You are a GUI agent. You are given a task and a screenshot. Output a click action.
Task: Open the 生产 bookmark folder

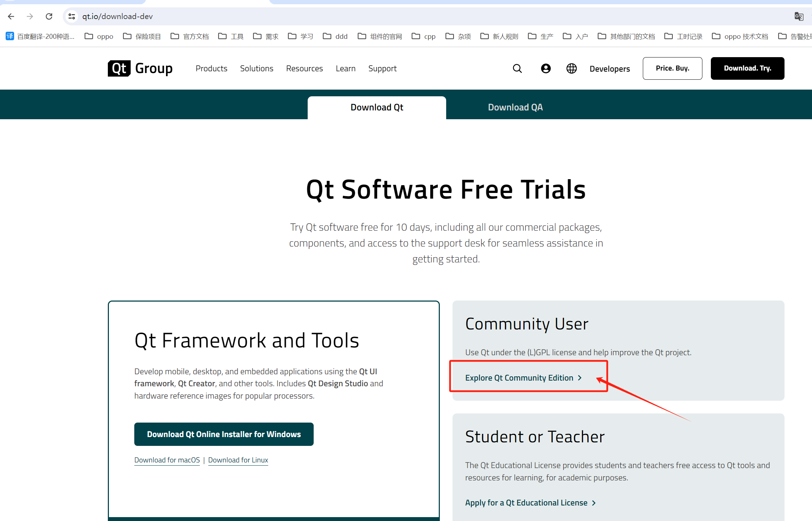coord(541,36)
